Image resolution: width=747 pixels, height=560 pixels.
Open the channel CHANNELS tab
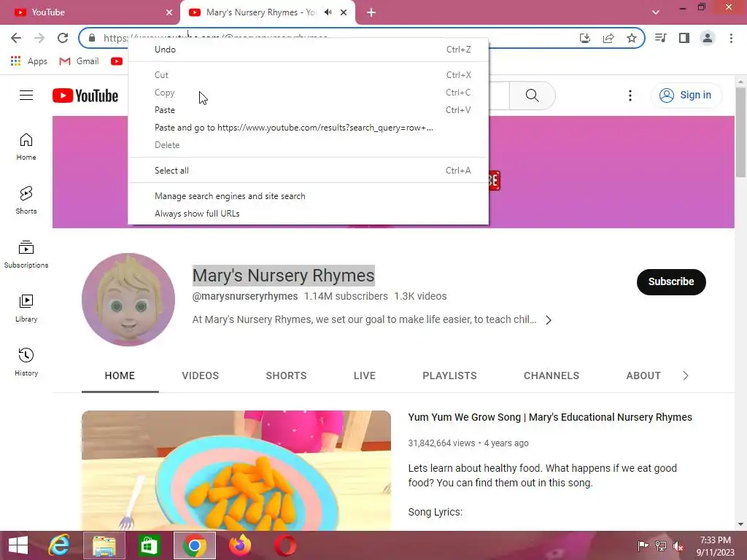(551, 376)
